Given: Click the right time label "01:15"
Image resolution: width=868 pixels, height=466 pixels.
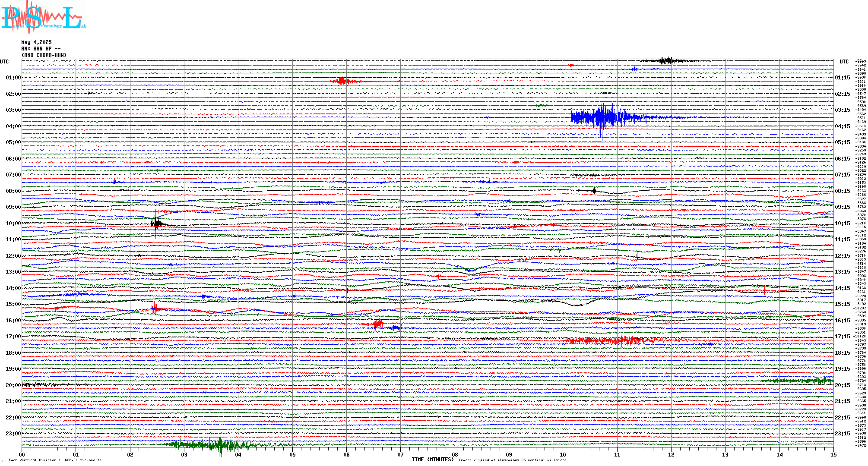Looking at the screenshot, I should pos(843,78).
